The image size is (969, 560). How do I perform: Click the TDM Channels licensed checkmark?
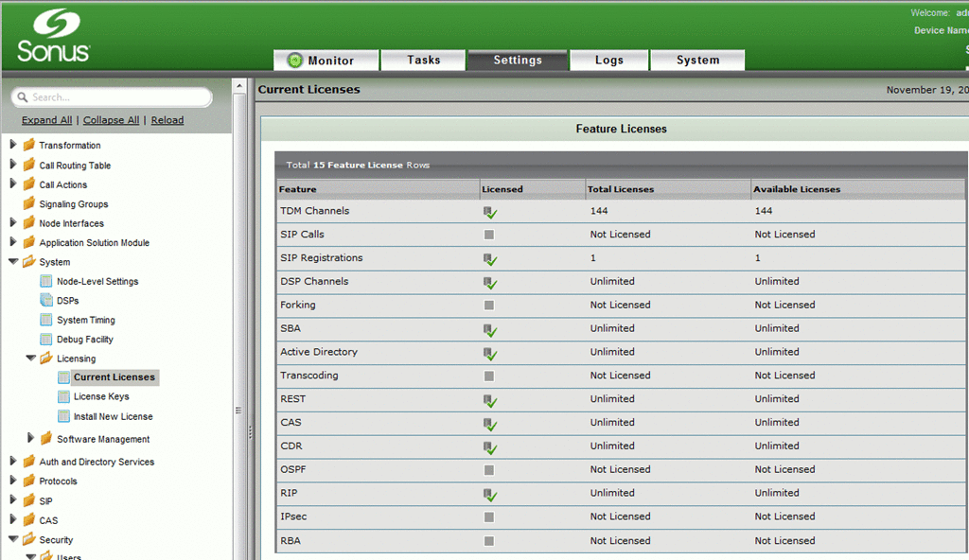click(x=490, y=212)
